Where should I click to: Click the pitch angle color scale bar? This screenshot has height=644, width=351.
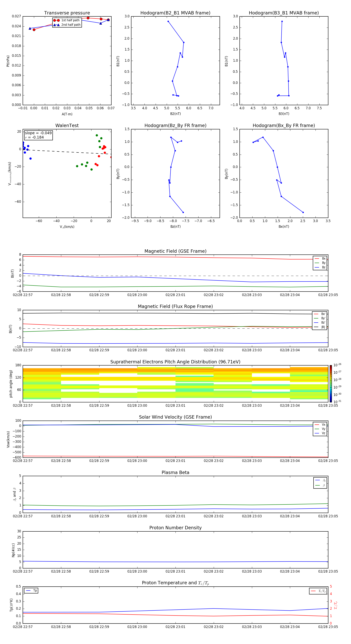click(331, 384)
